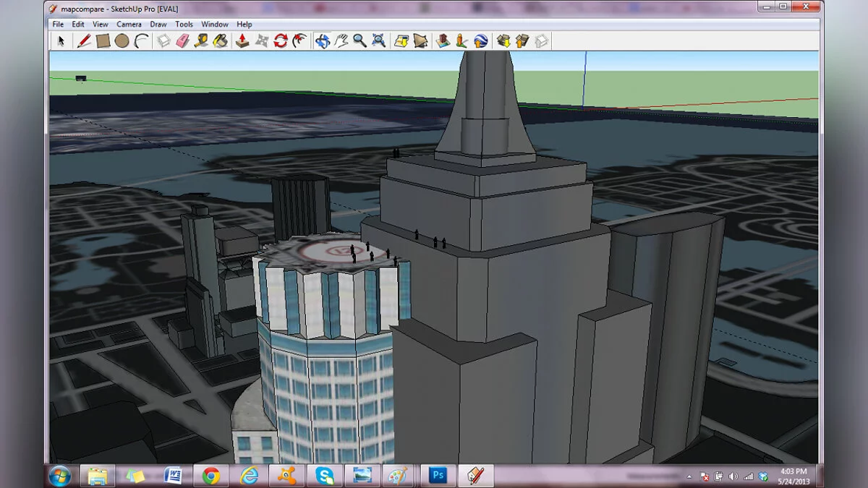Expand hidden system tray icons arrow
The height and width of the screenshot is (488, 868).
pyautogui.click(x=689, y=476)
